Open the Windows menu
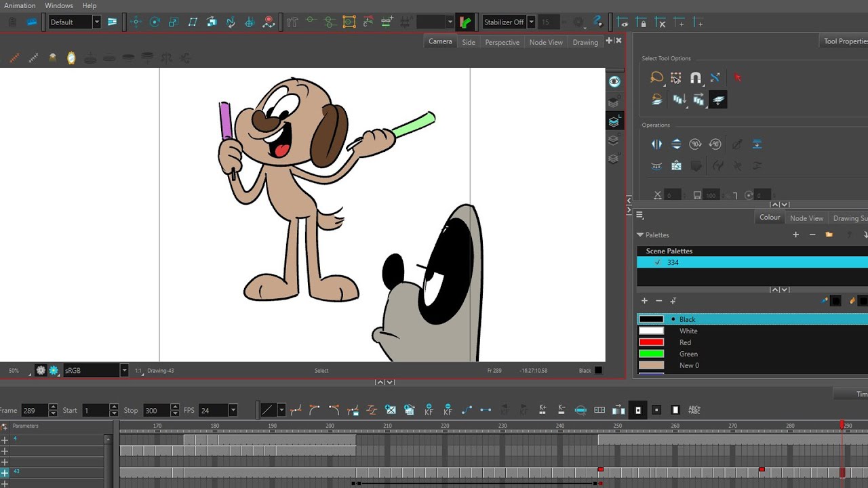This screenshot has height=488, width=868. click(59, 5)
